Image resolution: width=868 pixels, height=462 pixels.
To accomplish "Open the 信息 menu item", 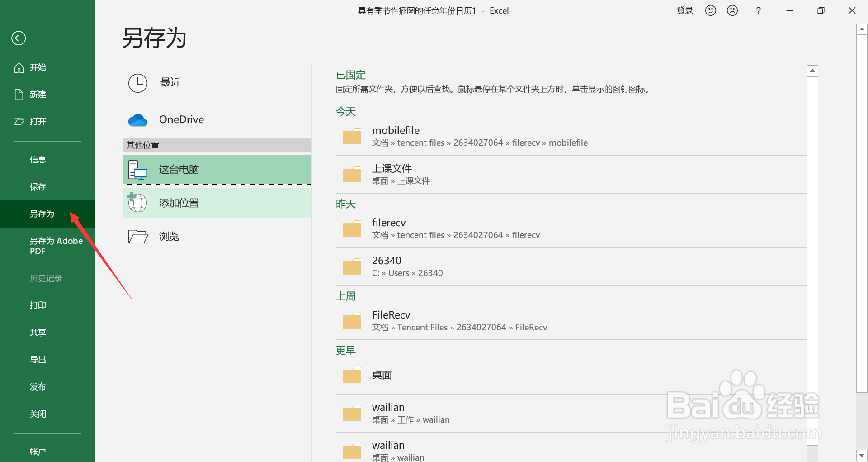I will tap(38, 160).
